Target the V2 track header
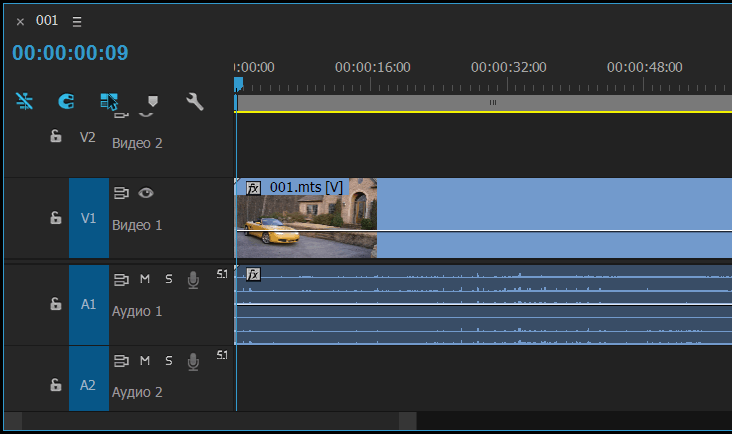This screenshot has height=434, width=732. (88, 137)
